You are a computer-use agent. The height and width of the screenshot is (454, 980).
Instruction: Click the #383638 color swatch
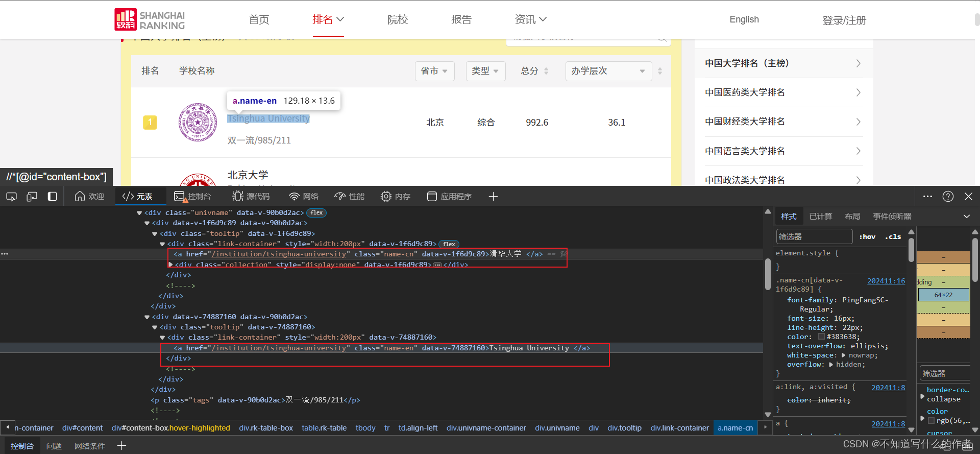coord(821,337)
